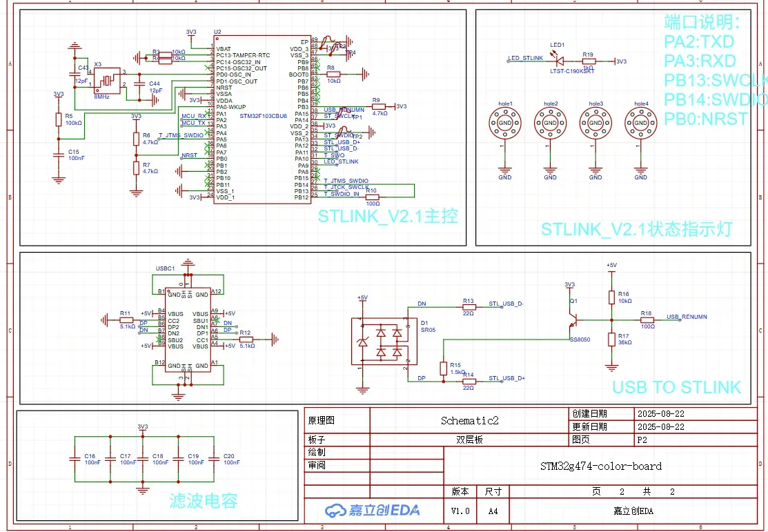Select resistor R17 36kΩ symbol
This screenshot has width=768, height=532.
tap(612, 339)
